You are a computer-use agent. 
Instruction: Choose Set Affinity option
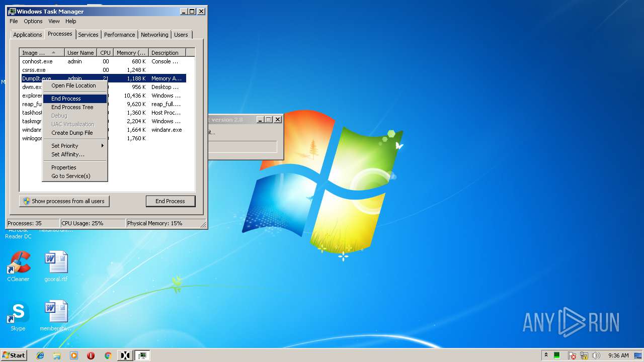[75, 154]
